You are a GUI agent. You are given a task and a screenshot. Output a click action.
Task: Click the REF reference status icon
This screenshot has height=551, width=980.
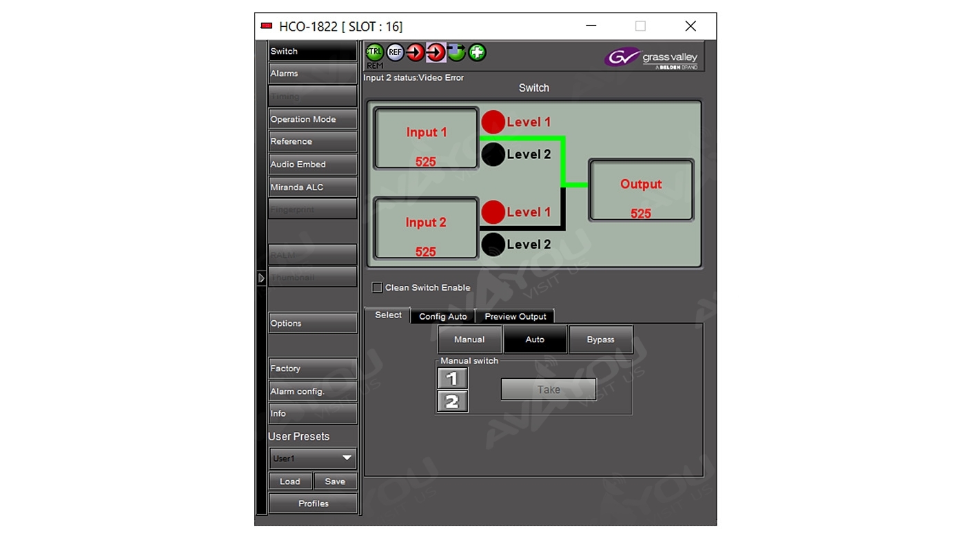point(395,52)
